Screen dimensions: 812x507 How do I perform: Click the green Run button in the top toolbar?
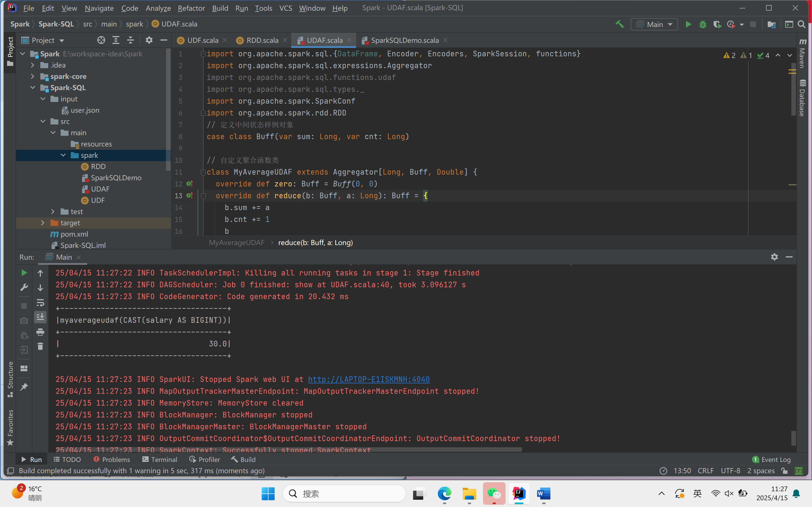click(688, 25)
